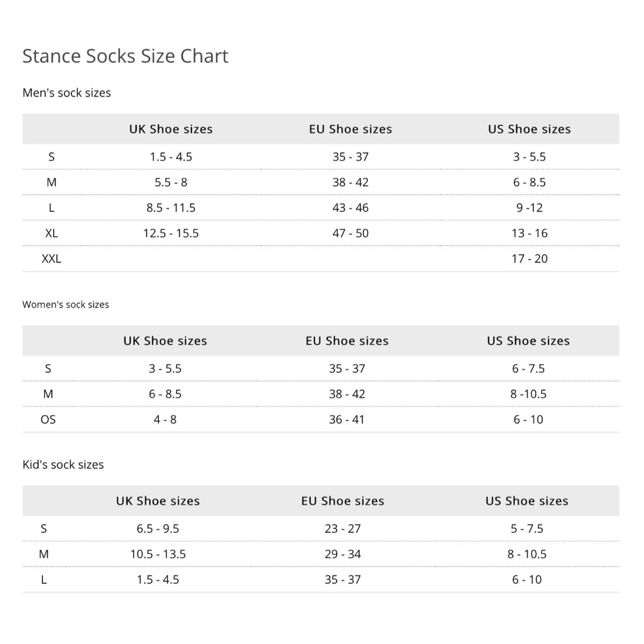The image size is (644, 644).
Task: Click the 43 - 46 EU size cell
Action: coord(350,208)
